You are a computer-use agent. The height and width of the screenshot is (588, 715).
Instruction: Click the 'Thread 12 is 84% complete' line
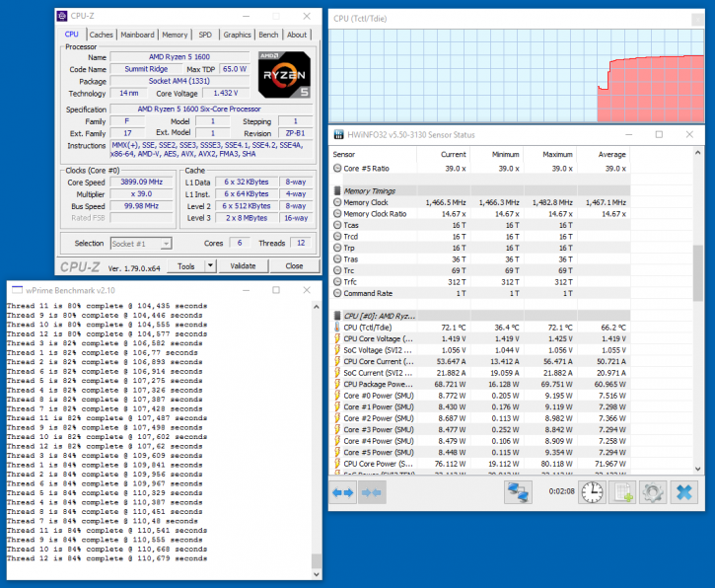pos(107,558)
